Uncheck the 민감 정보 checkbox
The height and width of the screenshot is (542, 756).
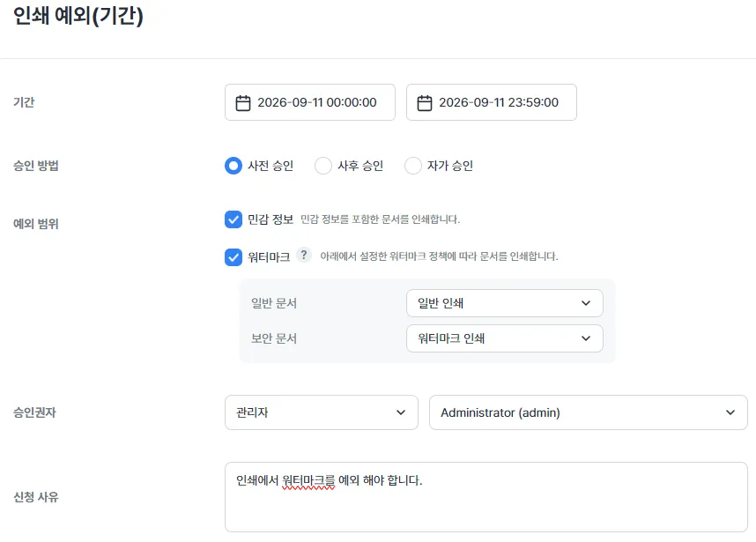233,219
